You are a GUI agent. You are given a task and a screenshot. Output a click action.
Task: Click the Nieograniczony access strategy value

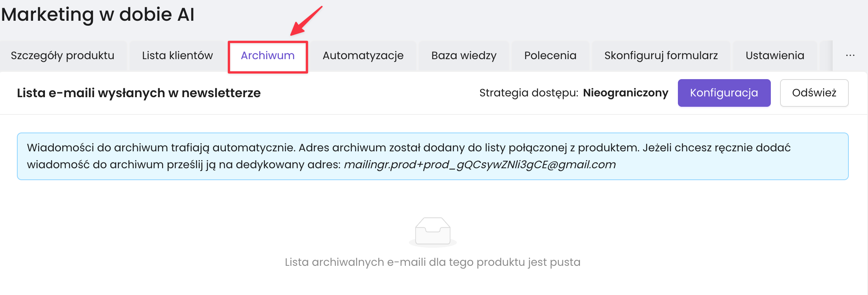pyautogui.click(x=625, y=93)
